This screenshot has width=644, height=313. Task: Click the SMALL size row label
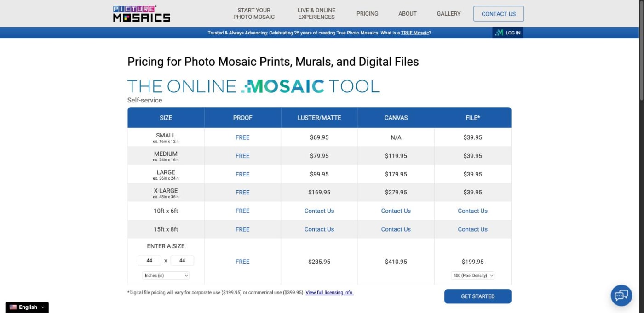166,136
